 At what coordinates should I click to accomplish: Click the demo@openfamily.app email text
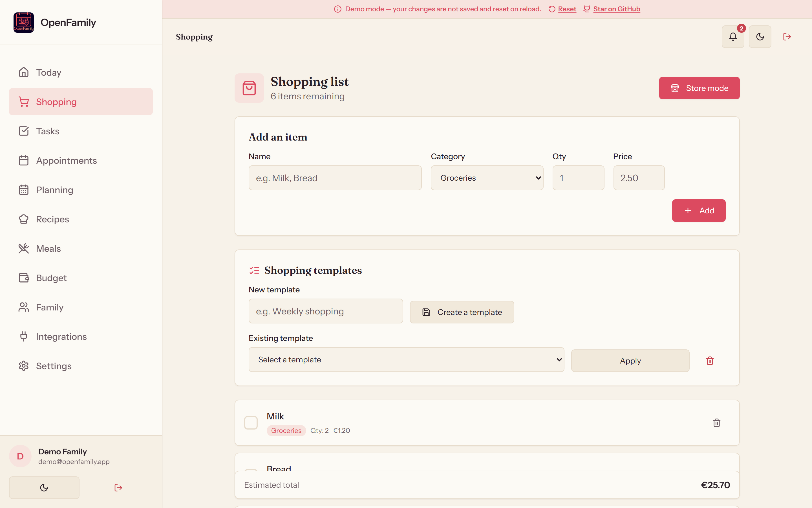pos(74,462)
